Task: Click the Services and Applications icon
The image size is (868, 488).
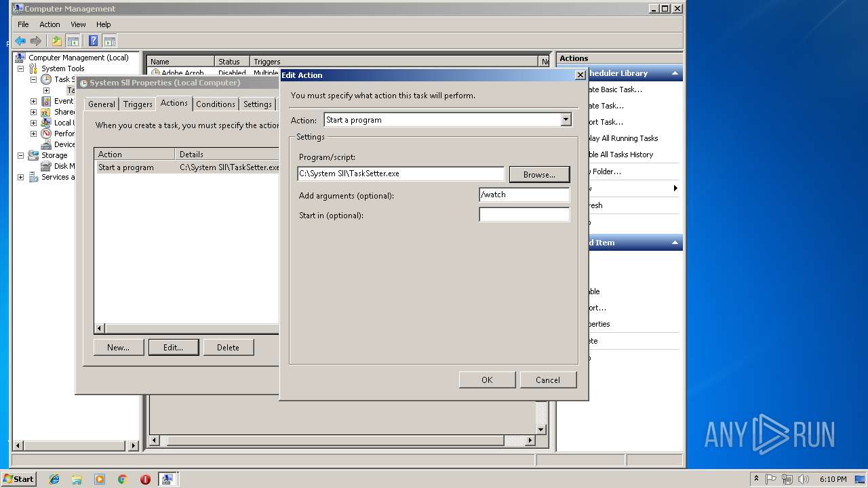Action: click(x=33, y=177)
